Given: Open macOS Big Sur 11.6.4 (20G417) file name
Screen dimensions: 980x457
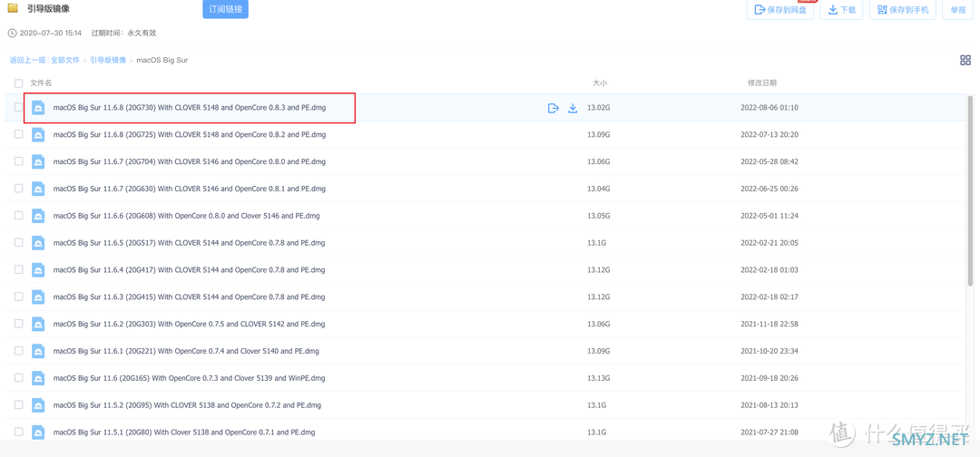Looking at the screenshot, I should pyautogui.click(x=190, y=269).
